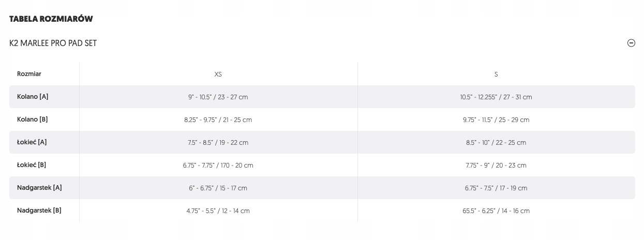
Task: Click S Kolano [A] value 27 - 31 cm
Action: point(496,97)
